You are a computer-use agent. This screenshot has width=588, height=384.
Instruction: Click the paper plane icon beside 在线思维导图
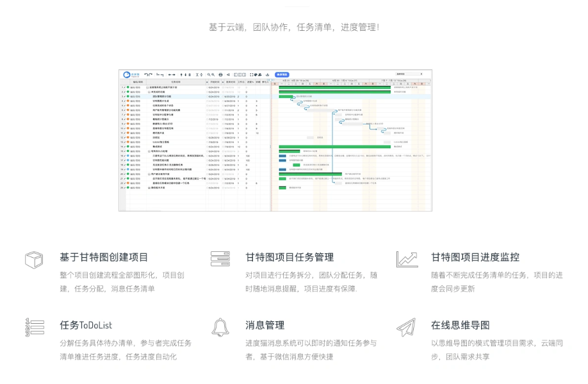tap(406, 328)
